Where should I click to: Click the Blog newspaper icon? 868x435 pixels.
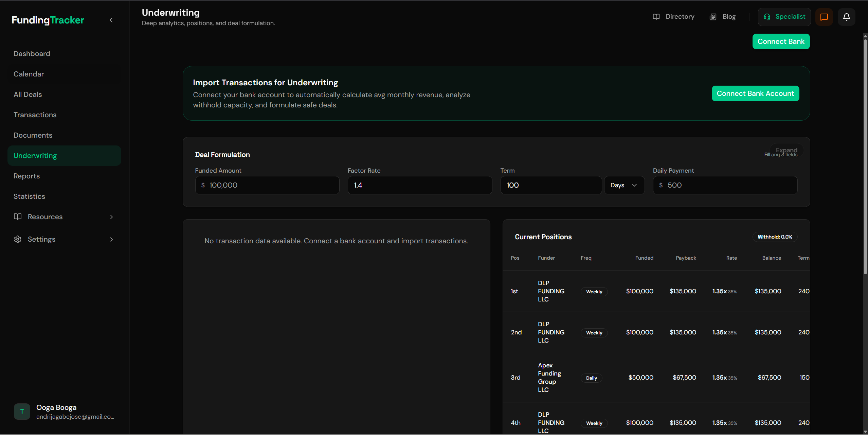(713, 17)
